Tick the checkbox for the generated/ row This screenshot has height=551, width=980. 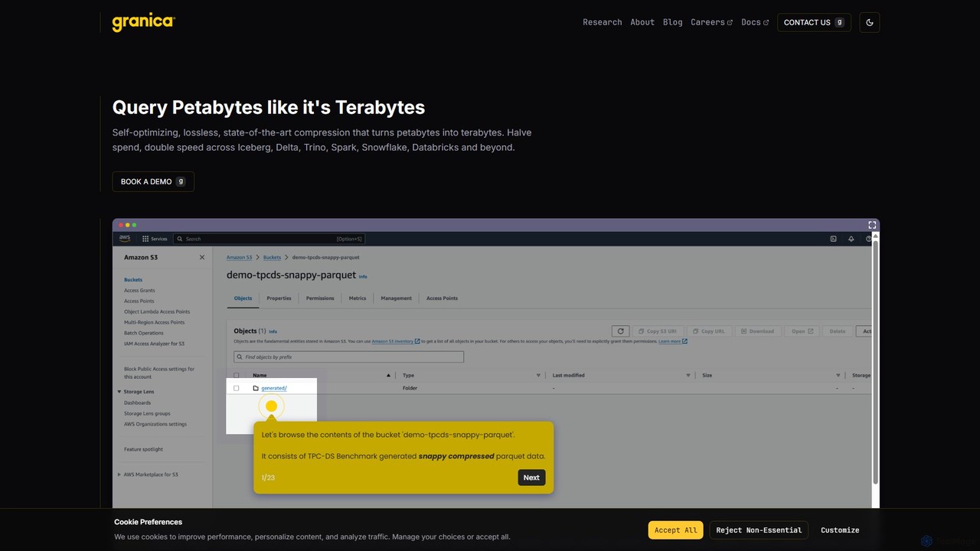(x=236, y=388)
